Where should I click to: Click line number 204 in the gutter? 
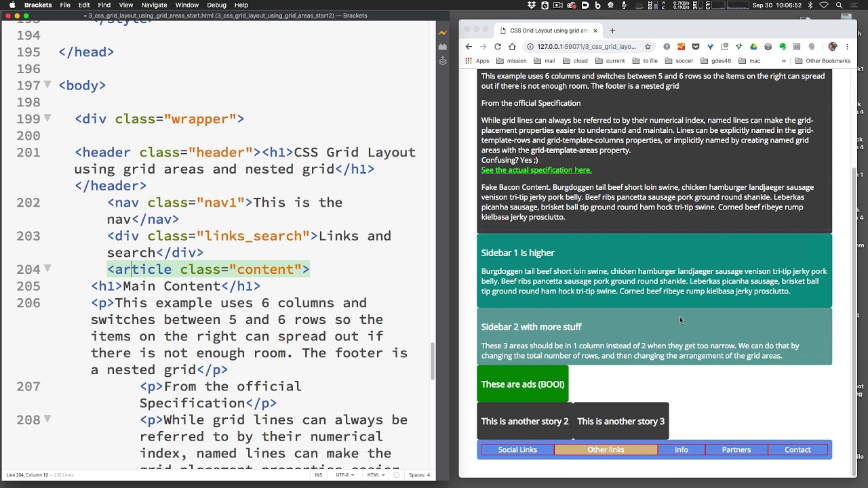point(28,269)
